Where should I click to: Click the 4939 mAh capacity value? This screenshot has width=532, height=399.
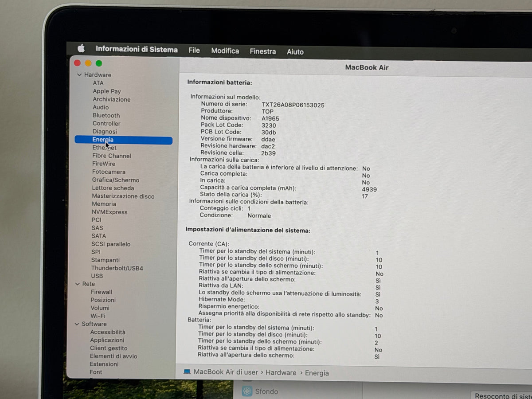click(x=369, y=189)
